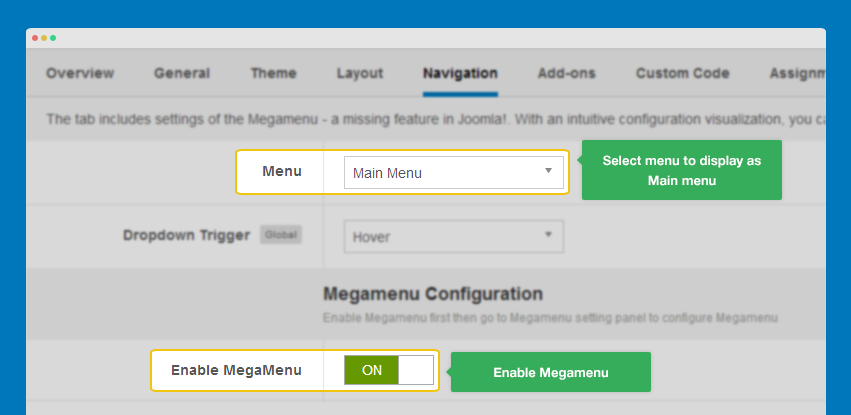
Task: Open the Add-ons tab
Action: [x=567, y=73]
